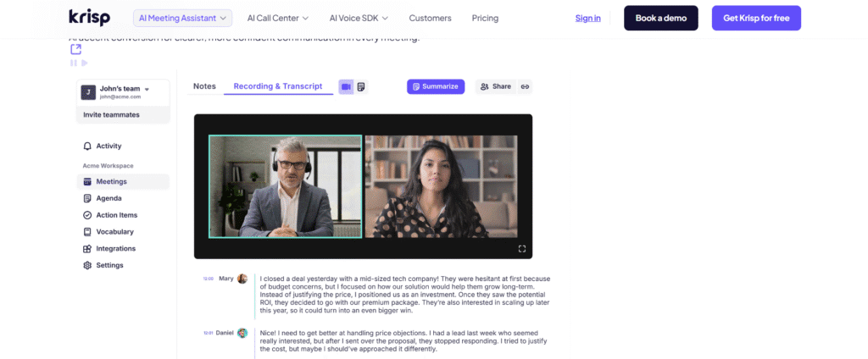The width and height of the screenshot is (868, 359).
Task: Select Action Items in sidebar
Action: (110, 215)
